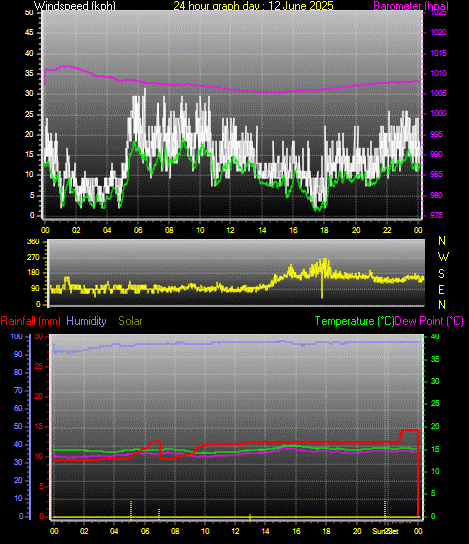Click the 12 hour tick on windspeed graph
Screen dimensions: 469x544
coord(230,230)
